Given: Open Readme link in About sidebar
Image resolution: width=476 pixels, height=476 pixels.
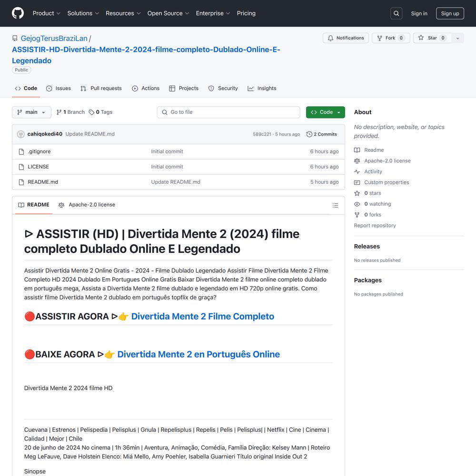Looking at the screenshot, I should (369, 150).
